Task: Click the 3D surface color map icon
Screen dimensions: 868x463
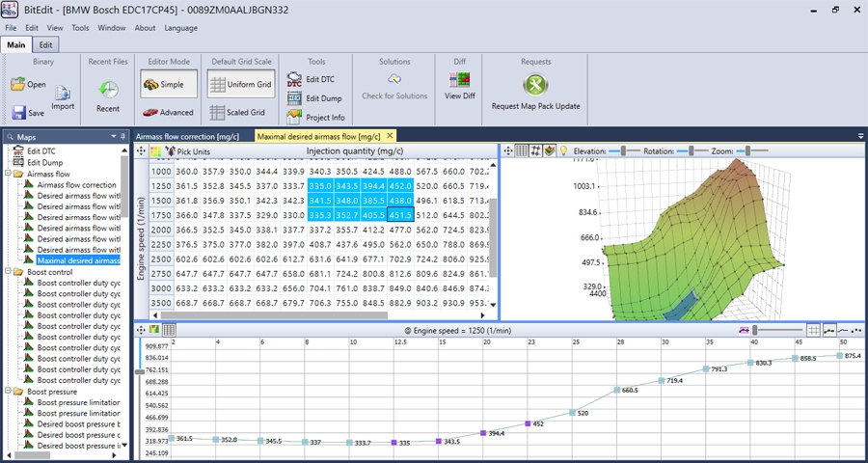Action: coord(549,150)
